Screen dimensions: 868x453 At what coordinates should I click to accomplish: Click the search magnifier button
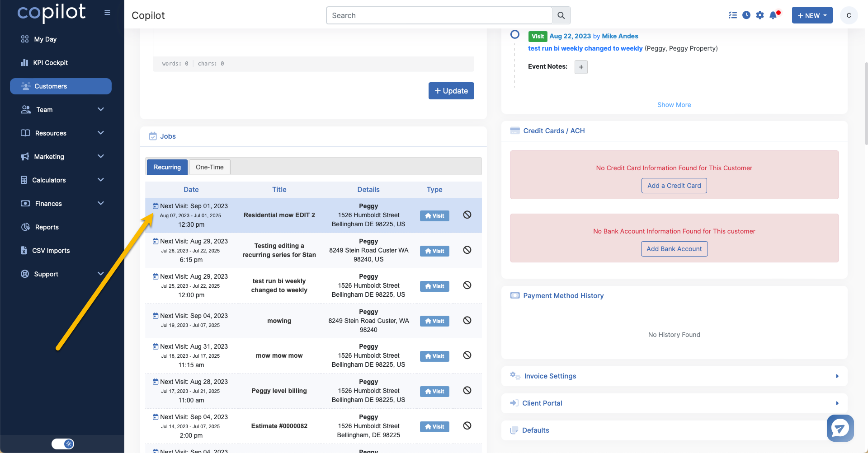(x=561, y=15)
